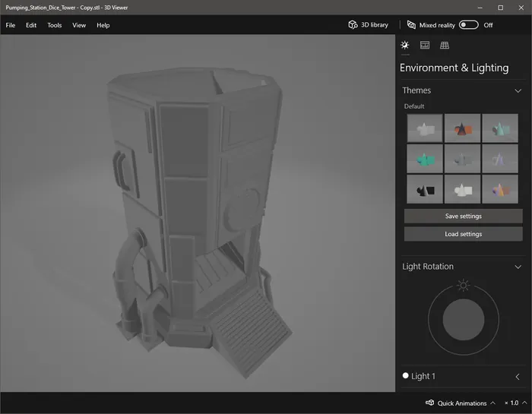Image resolution: width=532 pixels, height=414 pixels.
Task: Click the 3D library cube icon
Action: pyautogui.click(x=353, y=25)
